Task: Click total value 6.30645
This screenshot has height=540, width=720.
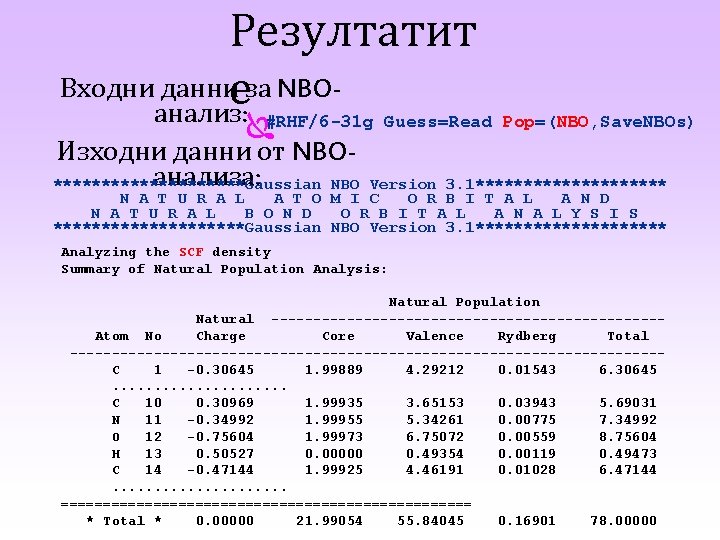Action: [628, 370]
